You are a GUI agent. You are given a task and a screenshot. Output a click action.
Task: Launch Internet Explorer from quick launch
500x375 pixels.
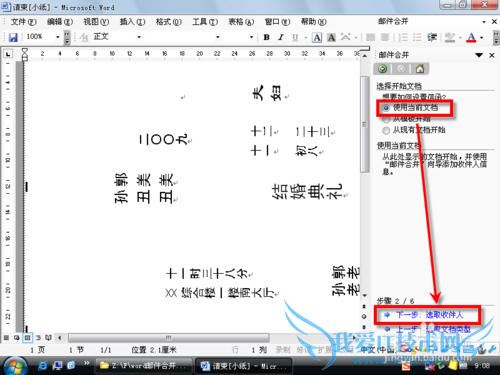[43, 366]
